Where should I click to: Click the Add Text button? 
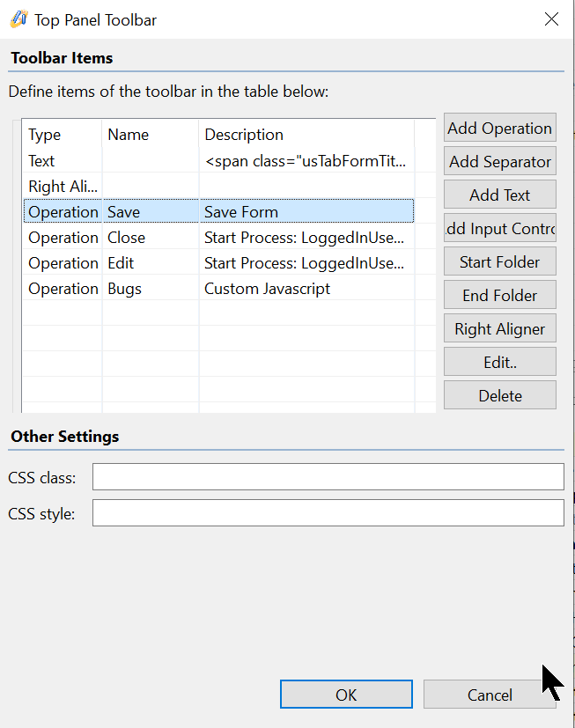coord(500,195)
